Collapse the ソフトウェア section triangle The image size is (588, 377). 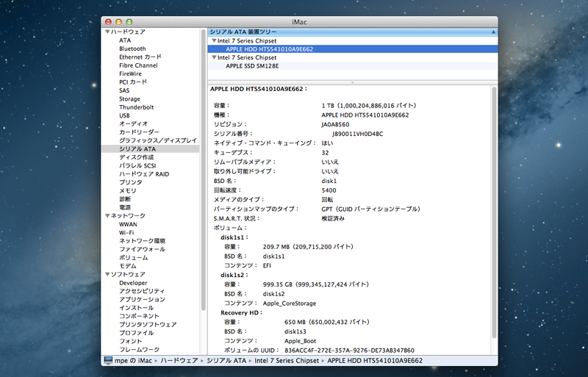[107, 274]
